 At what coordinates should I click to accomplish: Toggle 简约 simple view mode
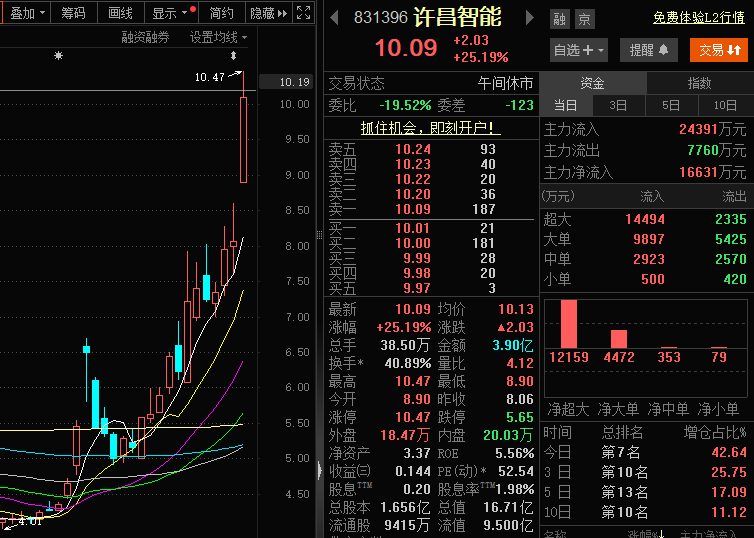(x=221, y=13)
